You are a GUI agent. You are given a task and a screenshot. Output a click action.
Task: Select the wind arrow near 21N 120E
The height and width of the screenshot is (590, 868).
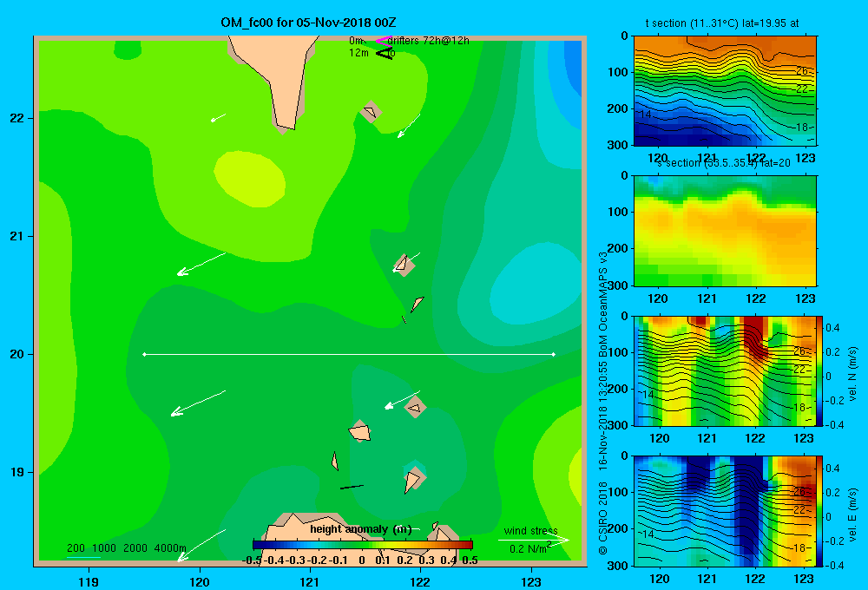point(201,264)
